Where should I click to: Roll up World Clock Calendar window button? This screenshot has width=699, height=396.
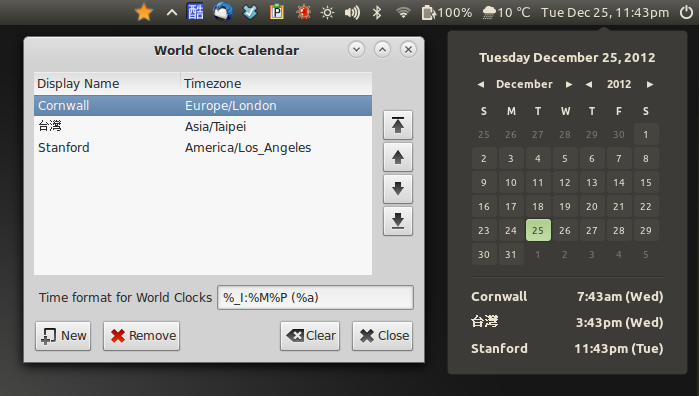click(x=382, y=50)
